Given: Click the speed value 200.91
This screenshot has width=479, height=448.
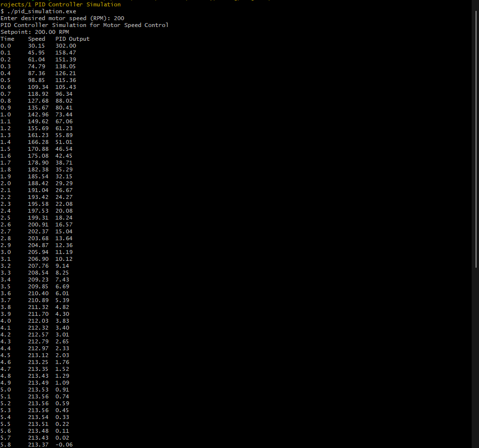Looking at the screenshot, I should pos(38,225).
